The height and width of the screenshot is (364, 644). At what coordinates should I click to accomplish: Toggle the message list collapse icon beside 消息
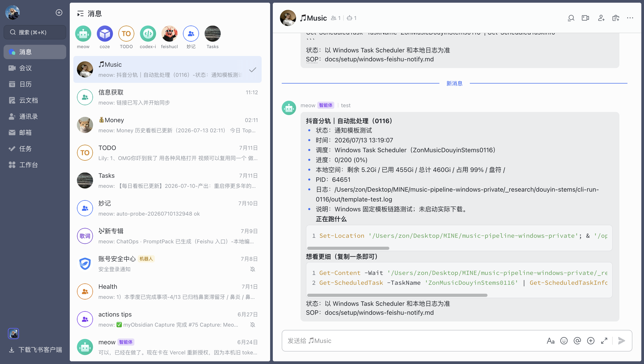[80, 13]
